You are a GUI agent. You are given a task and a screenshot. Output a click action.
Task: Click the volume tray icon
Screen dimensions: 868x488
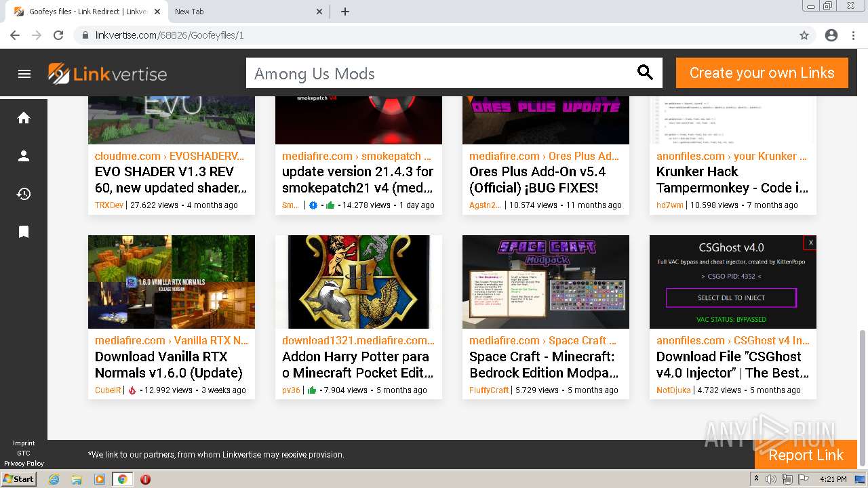point(772,479)
